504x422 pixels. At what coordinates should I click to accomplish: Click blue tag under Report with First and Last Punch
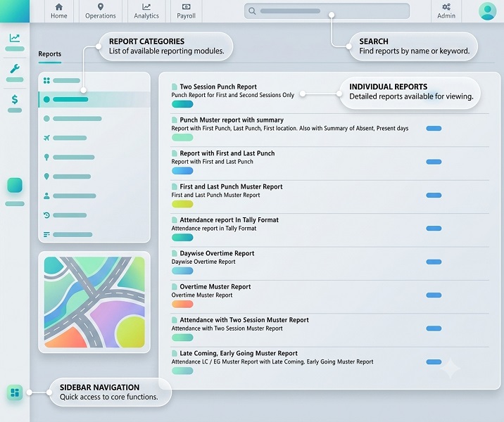coord(182,171)
